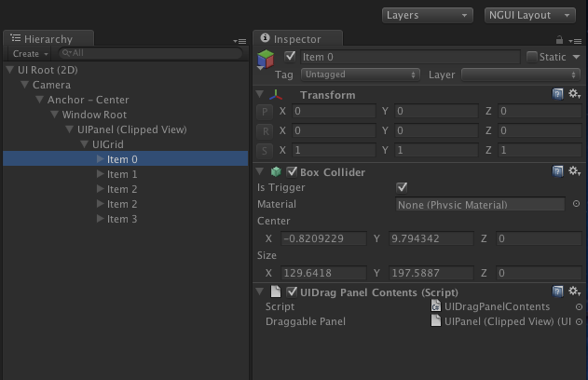Collapse the Transform component foldout
Image resolution: width=588 pixels, height=380 pixels.
(259, 94)
